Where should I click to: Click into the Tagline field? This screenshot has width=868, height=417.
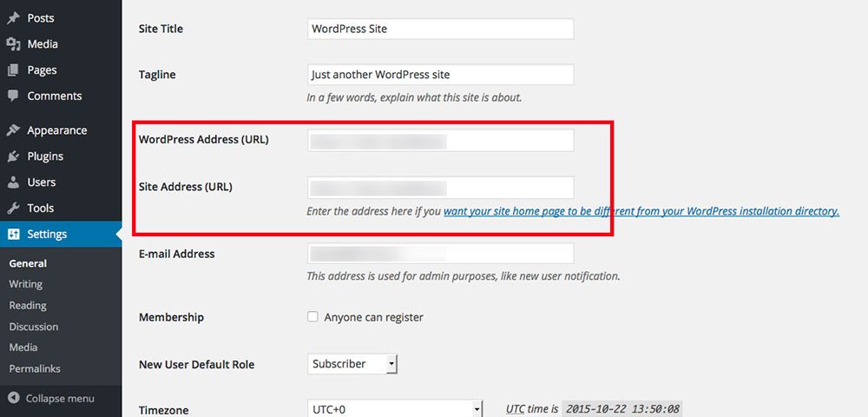point(441,74)
